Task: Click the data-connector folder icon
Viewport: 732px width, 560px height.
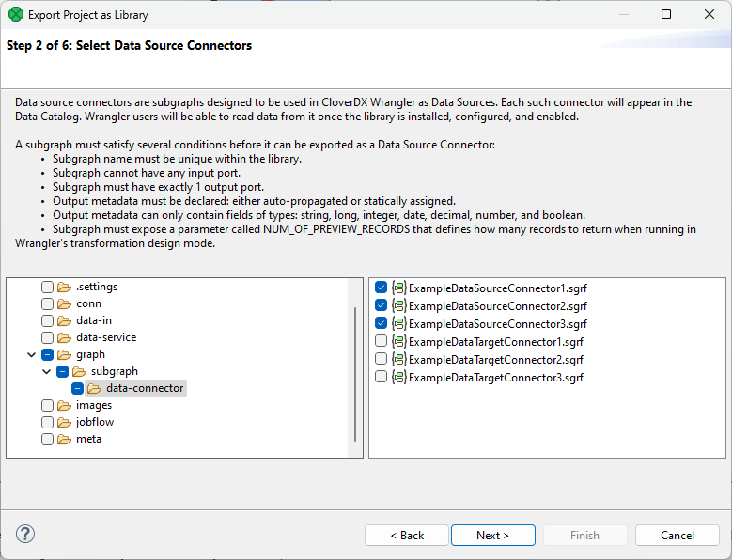Action: 95,388
